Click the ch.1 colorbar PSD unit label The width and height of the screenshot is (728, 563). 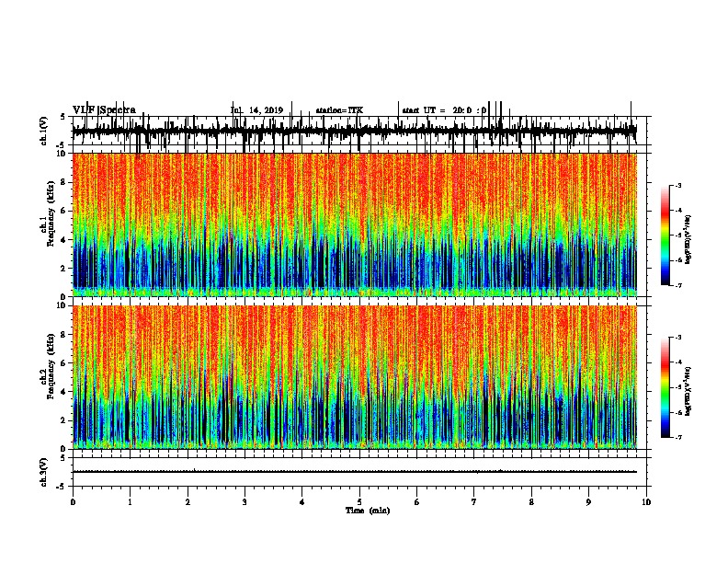pos(688,240)
